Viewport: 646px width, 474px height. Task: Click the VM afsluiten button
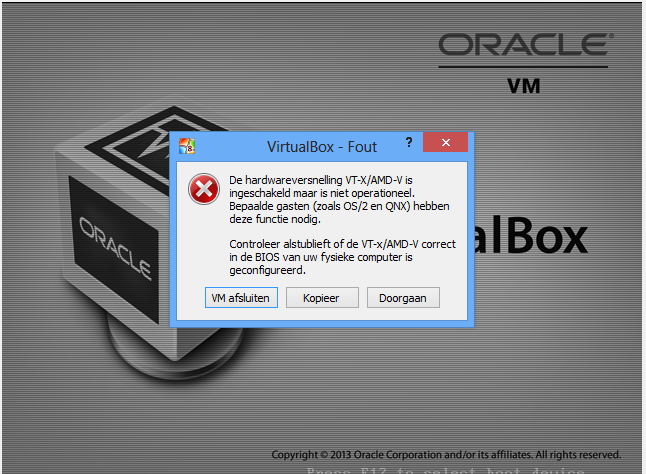(x=241, y=298)
